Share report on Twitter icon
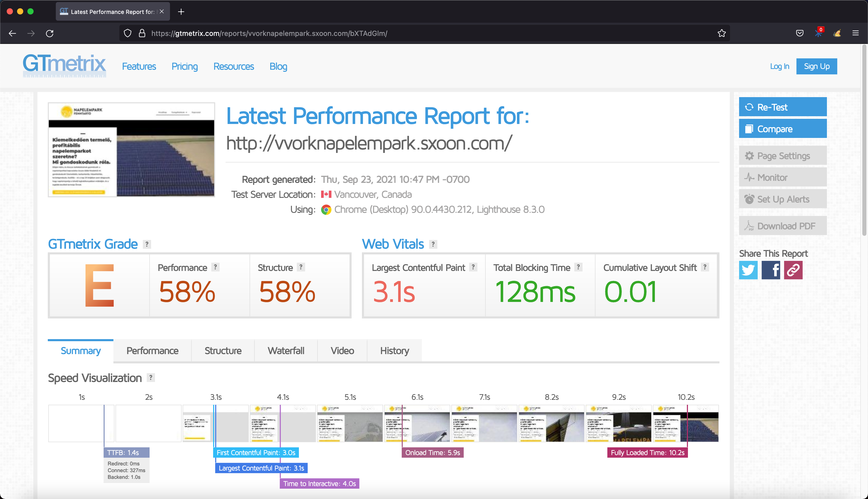The image size is (868, 499). click(748, 270)
